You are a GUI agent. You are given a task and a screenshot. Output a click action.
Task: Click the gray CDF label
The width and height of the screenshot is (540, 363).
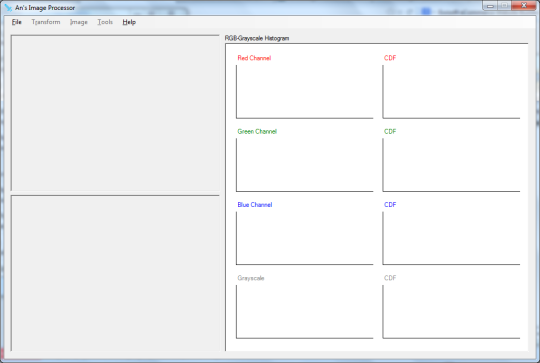click(x=390, y=278)
